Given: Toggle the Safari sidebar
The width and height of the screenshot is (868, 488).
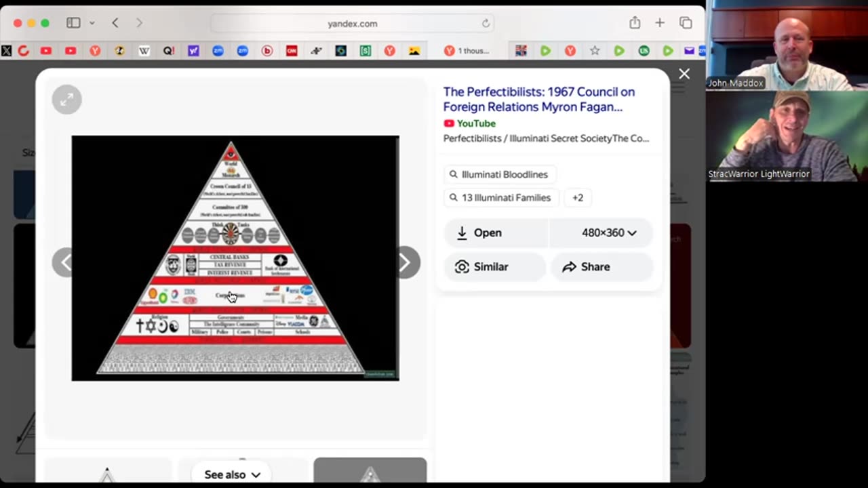Looking at the screenshot, I should [x=73, y=23].
